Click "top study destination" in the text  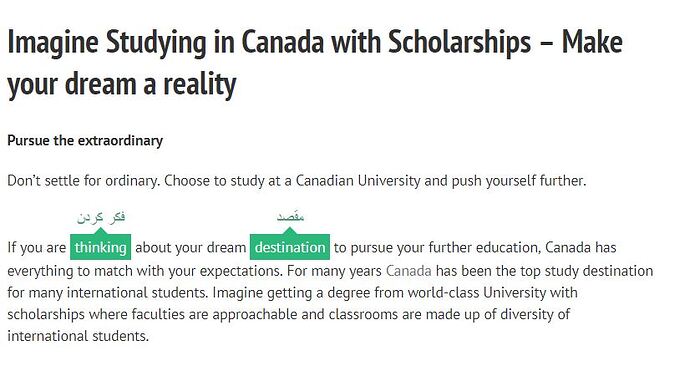pos(587,271)
